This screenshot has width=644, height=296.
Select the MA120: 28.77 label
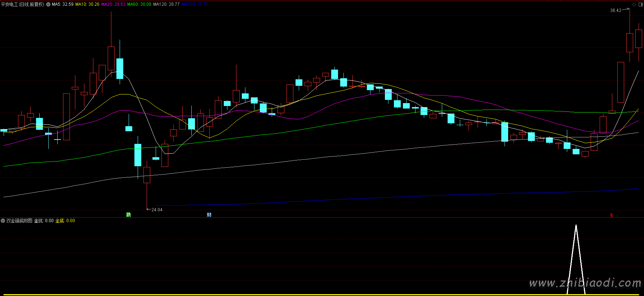click(x=166, y=4)
